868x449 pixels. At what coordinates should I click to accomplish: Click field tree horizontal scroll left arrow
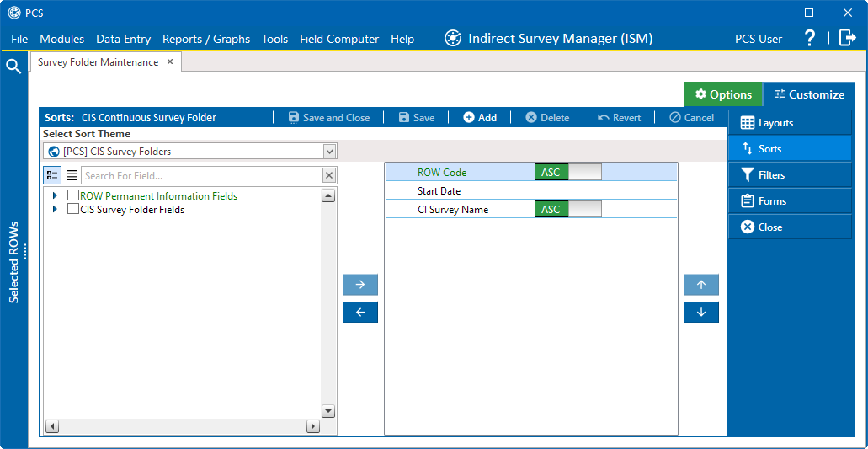pos(51,426)
